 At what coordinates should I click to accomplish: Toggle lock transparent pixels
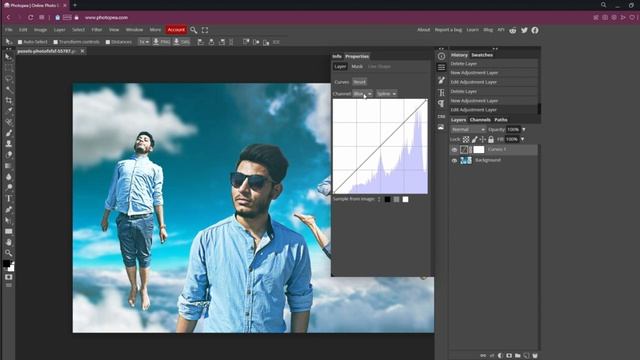pos(466,140)
